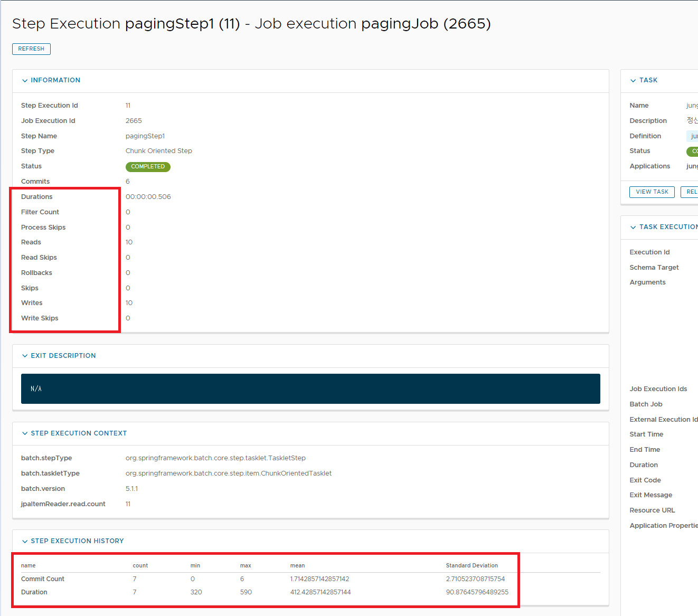The width and height of the screenshot is (698, 616).
Task: Click the Durations label
Action: point(37,197)
